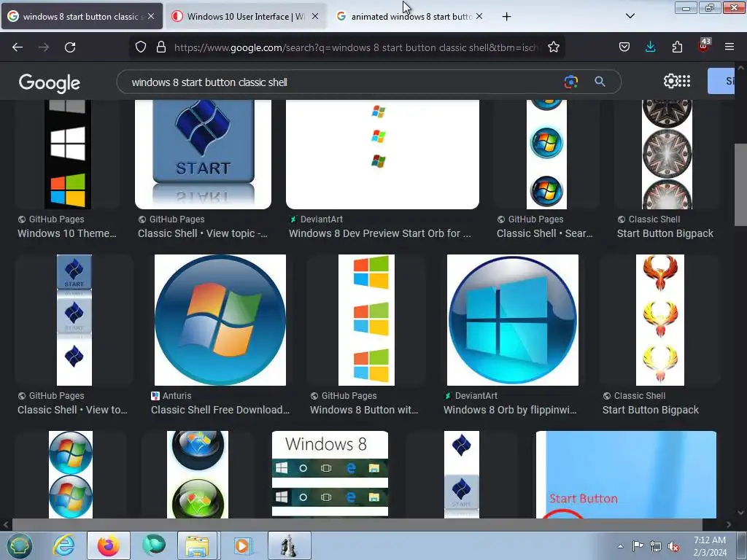747x560 pixels.
Task: Switch to animated windows 8 start button tab
Action: (410, 16)
